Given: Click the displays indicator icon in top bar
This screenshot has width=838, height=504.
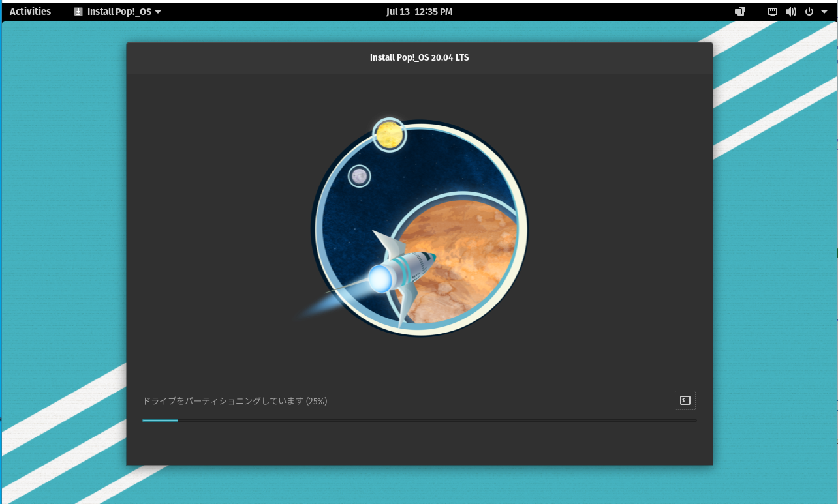Looking at the screenshot, I should (x=740, y=12).
